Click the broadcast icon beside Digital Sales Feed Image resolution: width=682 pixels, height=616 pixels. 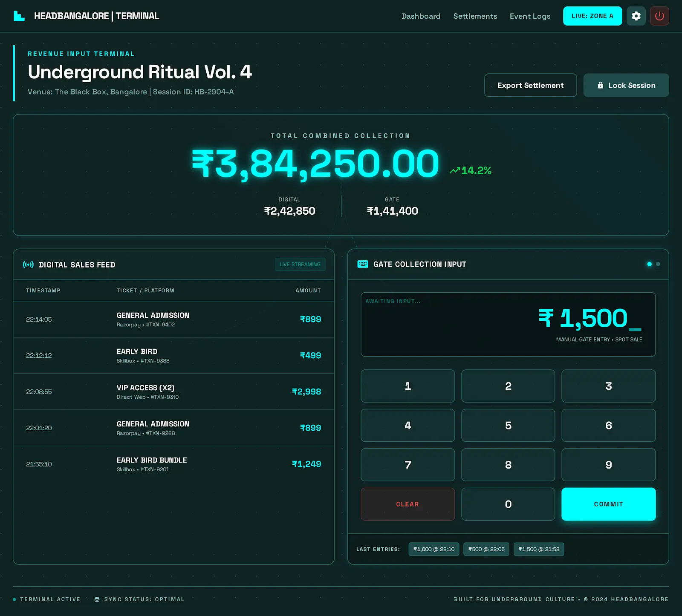[x=28, y=265]
